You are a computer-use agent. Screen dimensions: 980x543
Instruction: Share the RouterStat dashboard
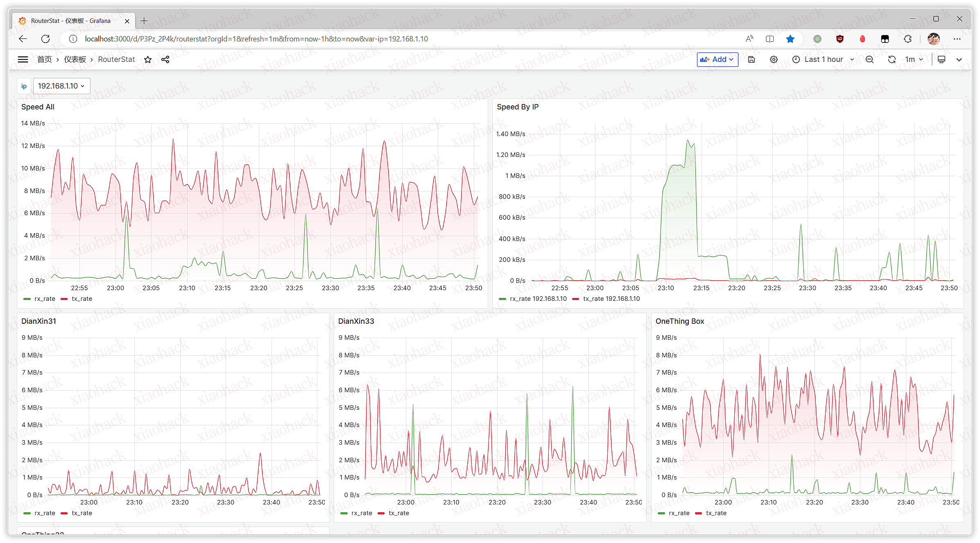[165, 59]
